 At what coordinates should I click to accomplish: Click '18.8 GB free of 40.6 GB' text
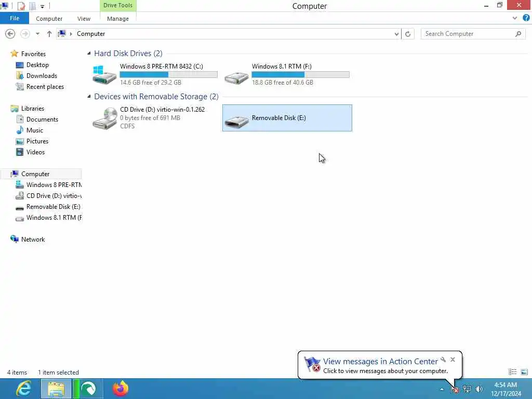coord(283,83)
